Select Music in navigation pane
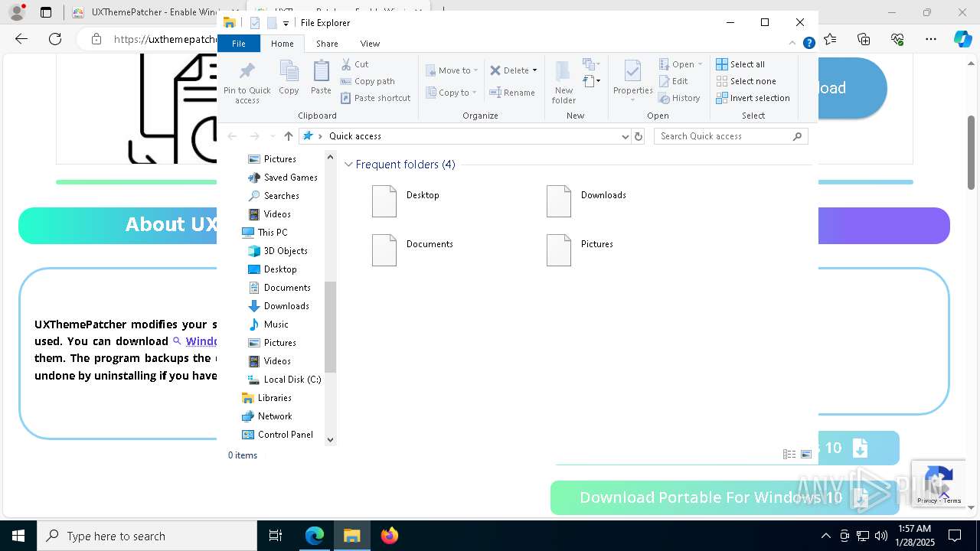980x551 pixels. [x=268, y=324]
